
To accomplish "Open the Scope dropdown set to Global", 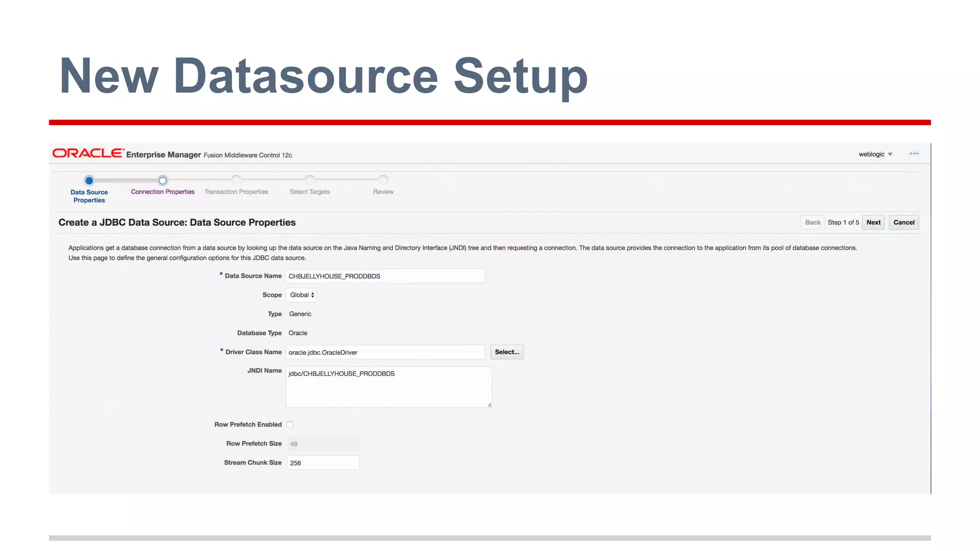I will [301, 295].
